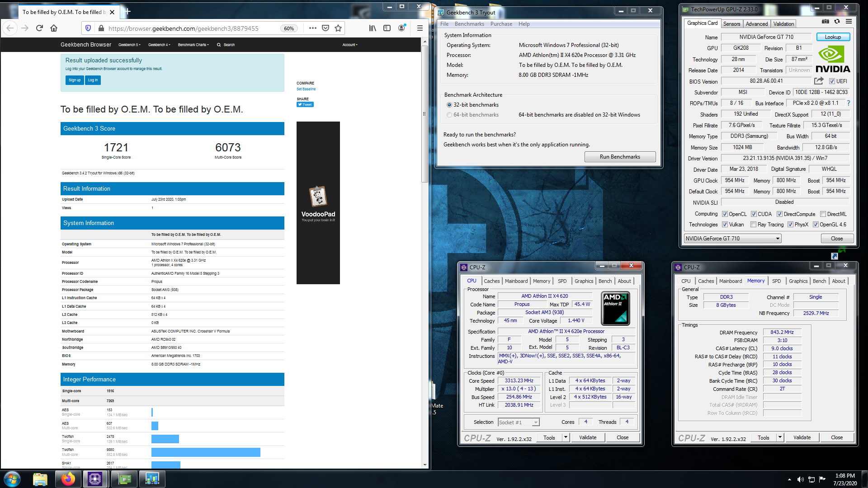Open the Windows Start menu
Viewport: 868px width, 488px height.
tap(12, 479)
